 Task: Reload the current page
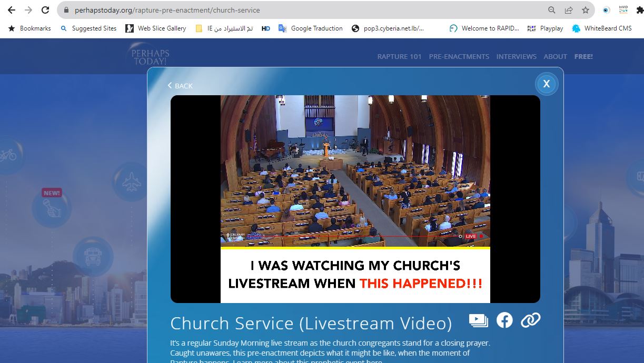point(45,10)
